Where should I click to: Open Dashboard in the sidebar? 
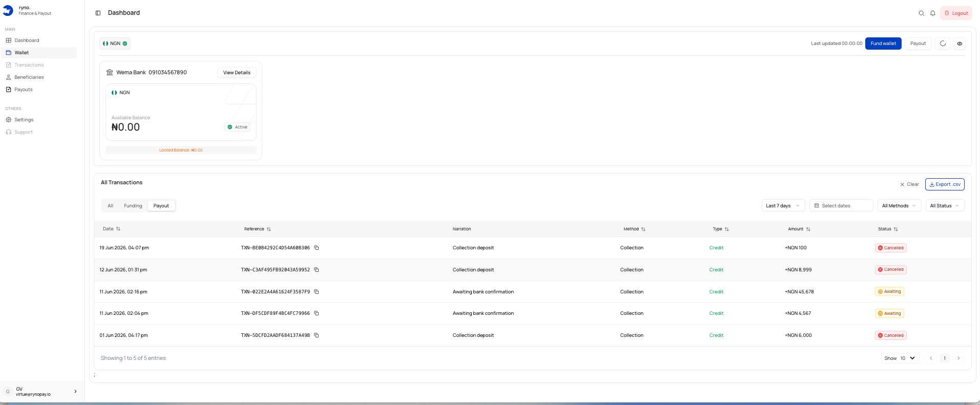[x=39, y=40]
